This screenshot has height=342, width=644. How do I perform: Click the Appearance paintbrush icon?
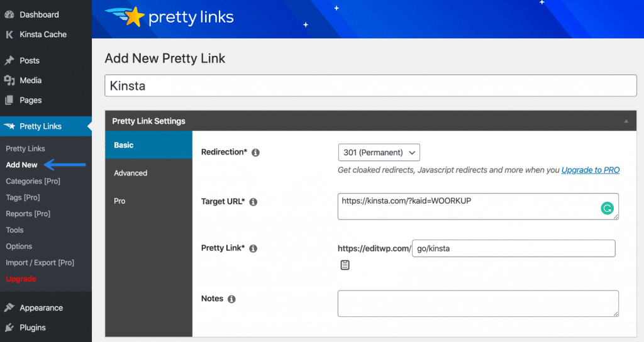[9, 307]
